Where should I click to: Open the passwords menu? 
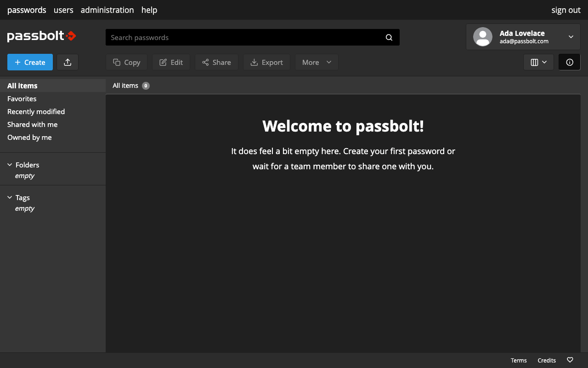(x=27, y=10)
